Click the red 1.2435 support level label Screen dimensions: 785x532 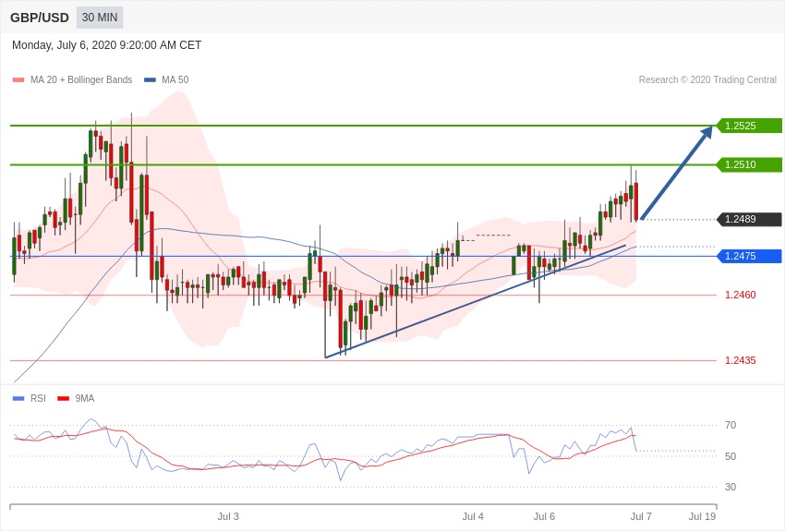[740, 360]
